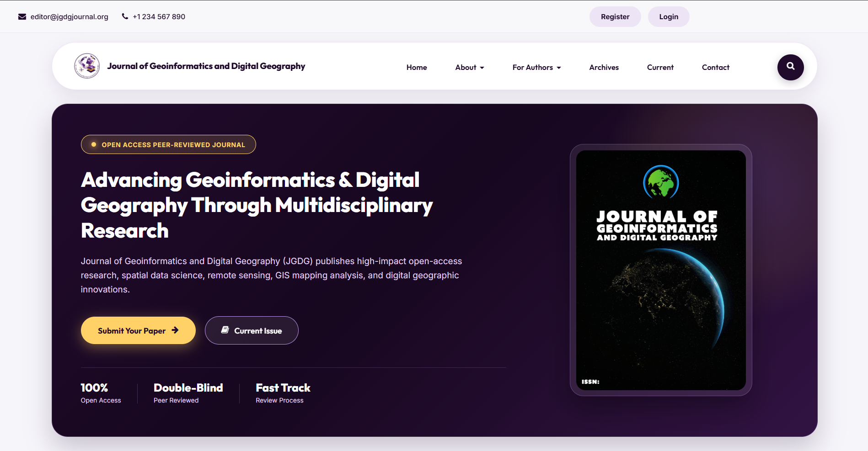Click the search magnifier icon
This screenshot has width=868, height=451.
tap(790, 67)
